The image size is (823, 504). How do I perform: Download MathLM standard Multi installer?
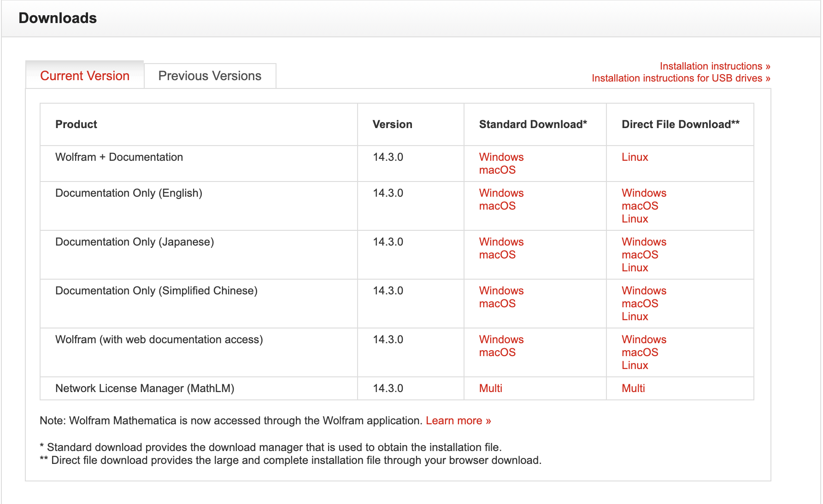pos(490,388)
